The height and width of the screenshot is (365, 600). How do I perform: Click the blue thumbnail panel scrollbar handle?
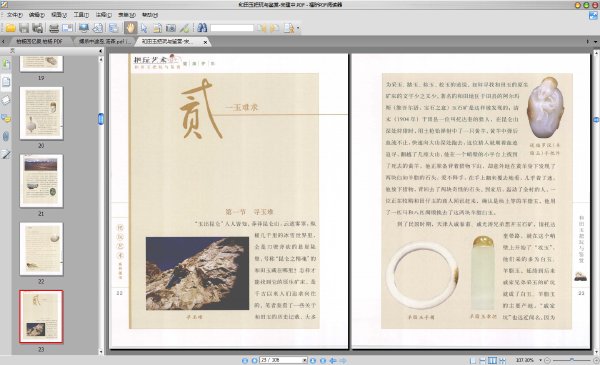tap(101, 119)
